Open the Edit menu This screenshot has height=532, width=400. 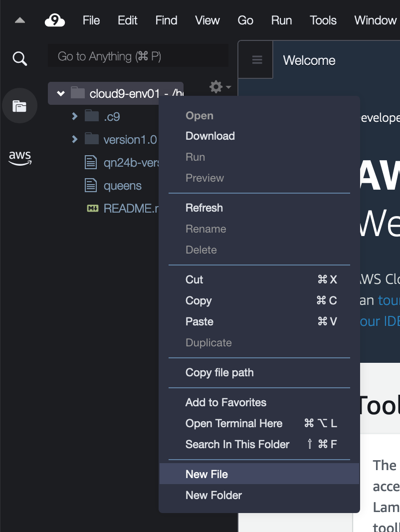click(x=128, y=20)
